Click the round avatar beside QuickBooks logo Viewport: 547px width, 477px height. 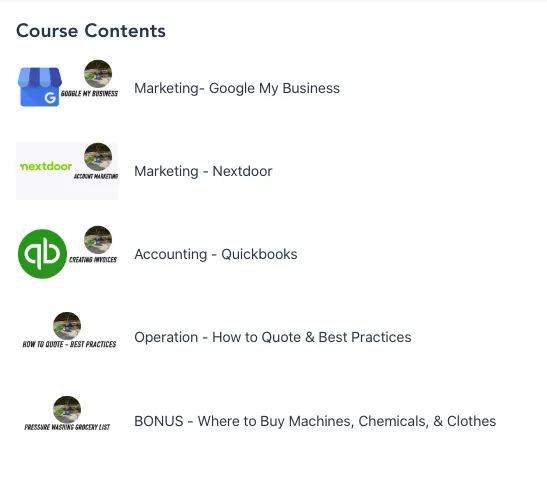coord(98,240)
